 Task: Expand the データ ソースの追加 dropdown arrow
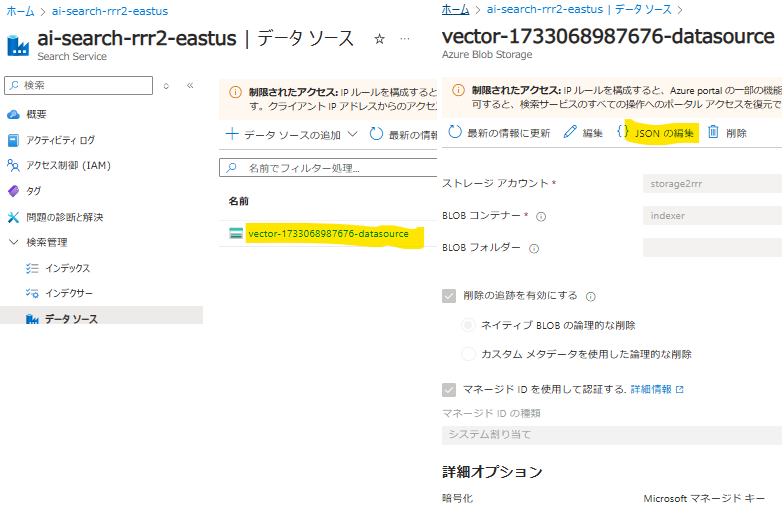point(352,134)
